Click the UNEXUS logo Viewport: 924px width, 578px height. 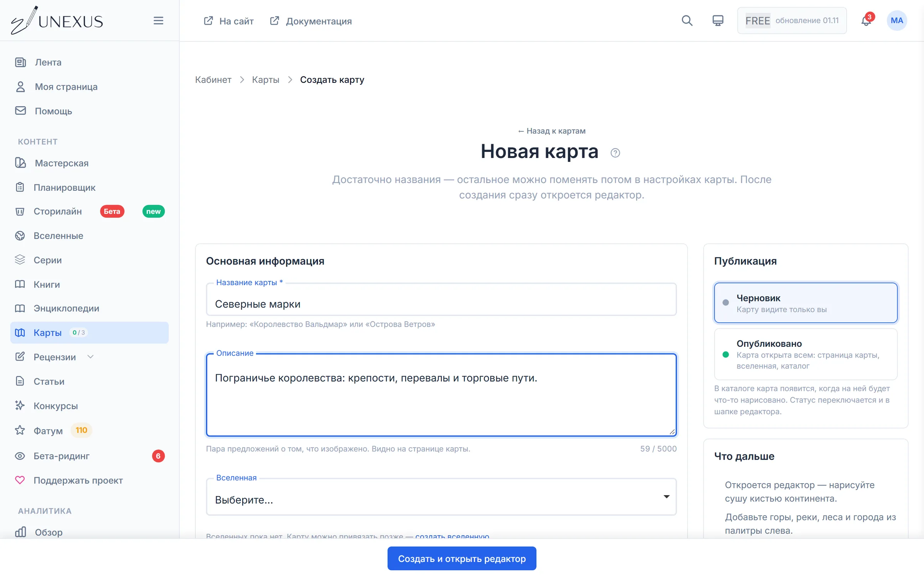tap(57, 20)
